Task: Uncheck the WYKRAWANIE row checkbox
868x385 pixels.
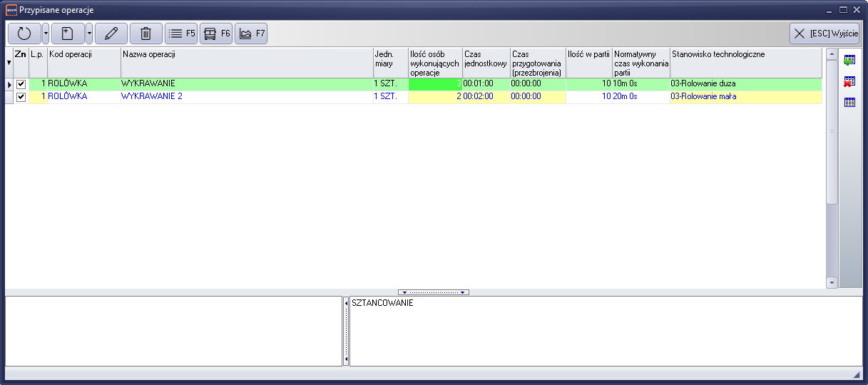Action: (21, 84)
